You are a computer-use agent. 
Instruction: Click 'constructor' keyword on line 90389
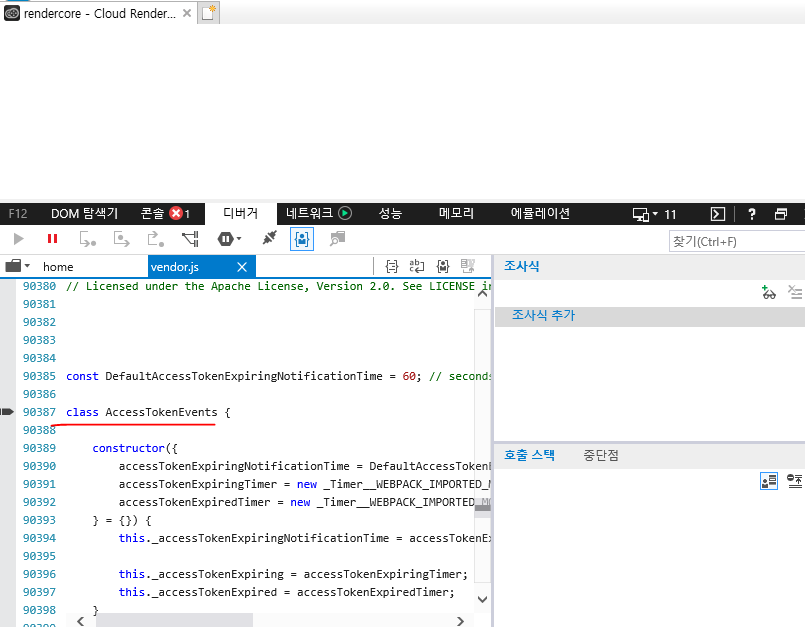click(129, 448)
